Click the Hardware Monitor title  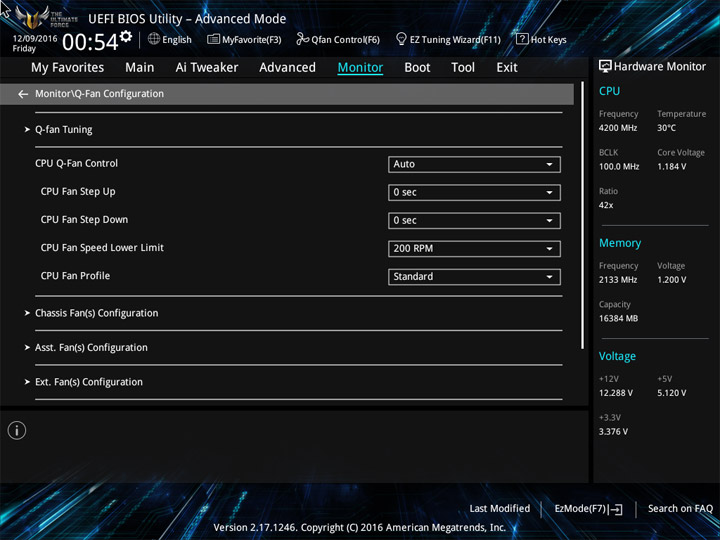[x=660, y=67]
